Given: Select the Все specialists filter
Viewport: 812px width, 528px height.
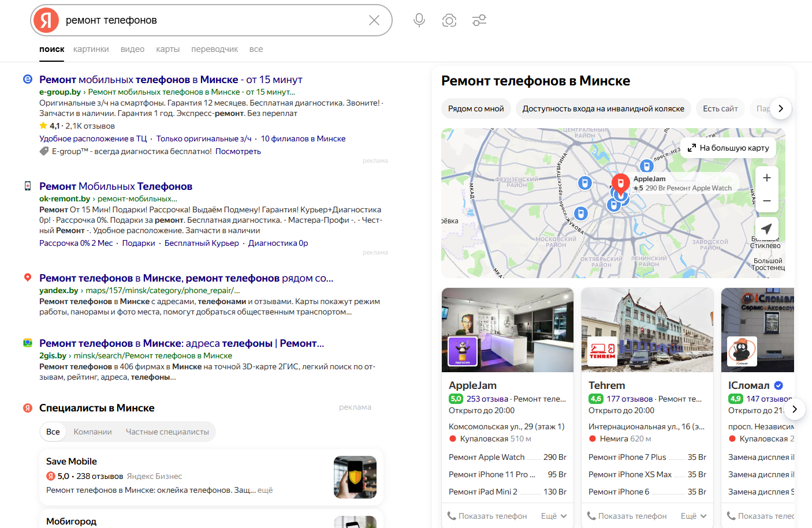Looking at the screenshot, I should point(53,432).
